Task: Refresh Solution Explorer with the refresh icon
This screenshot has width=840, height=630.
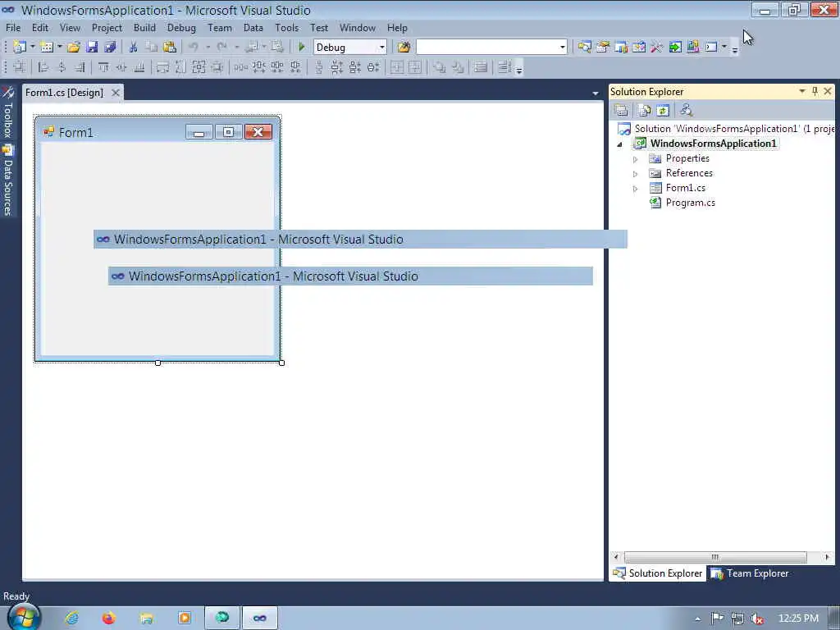Action: (x=663, y=111)
